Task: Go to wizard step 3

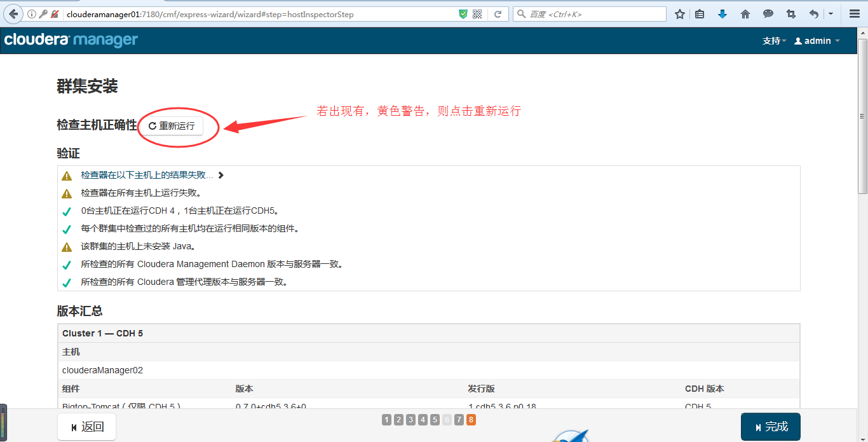Action: coord(410,420)
